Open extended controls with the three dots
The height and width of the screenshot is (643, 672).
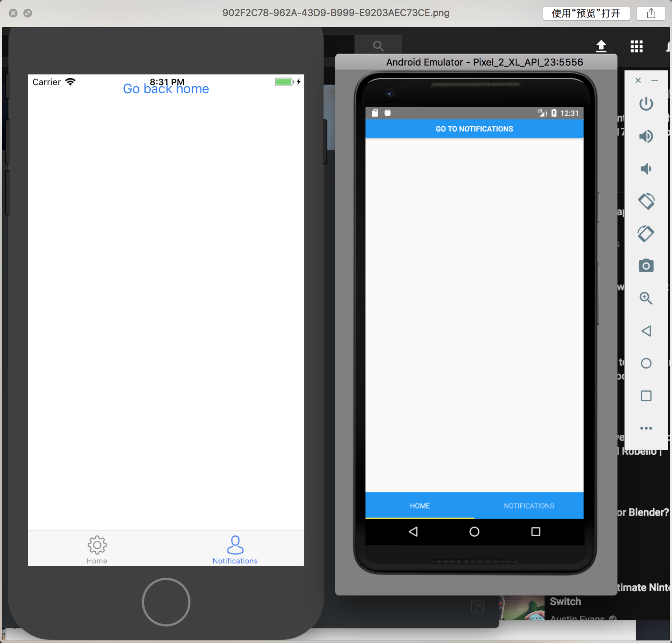pyautogui.click(x=646, y=428)
